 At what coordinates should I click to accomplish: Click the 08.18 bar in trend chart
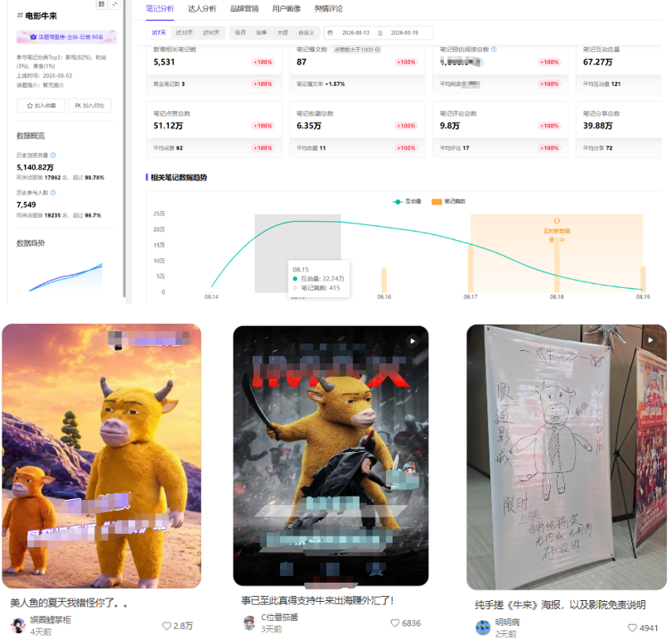click(x=557, y=264)
